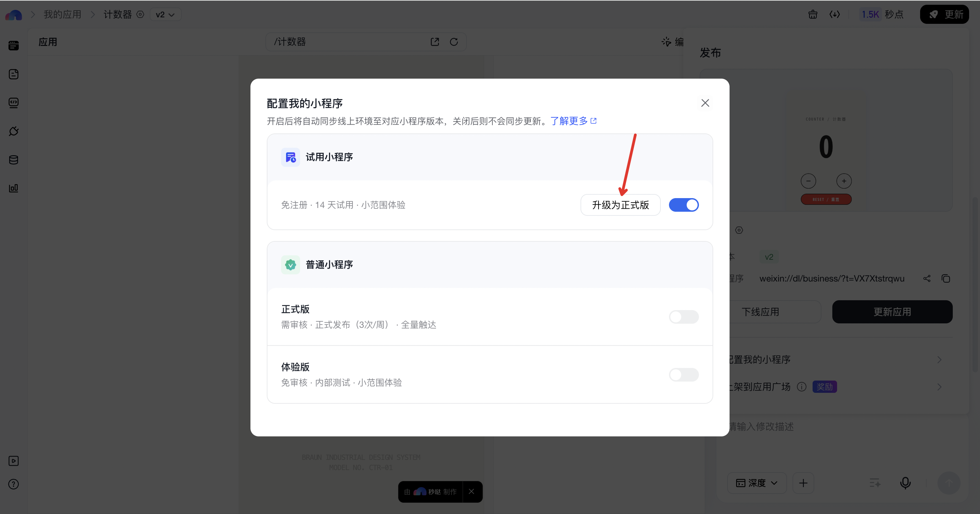
Task: Open the analytics chart icon in sidebar
Action: click(14, 188)
